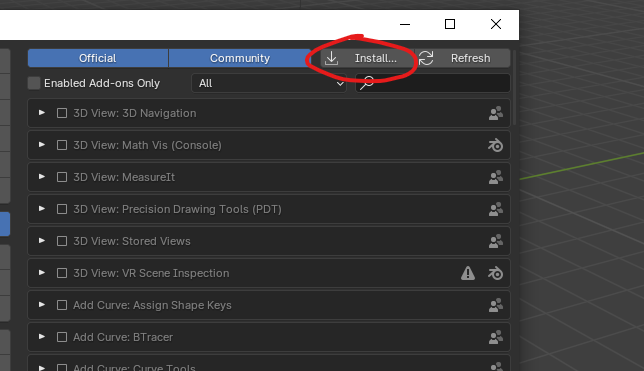Select the Add Curve: BTracer label text
The width and height of the screenshot is (644, 371).
point(123,337)
